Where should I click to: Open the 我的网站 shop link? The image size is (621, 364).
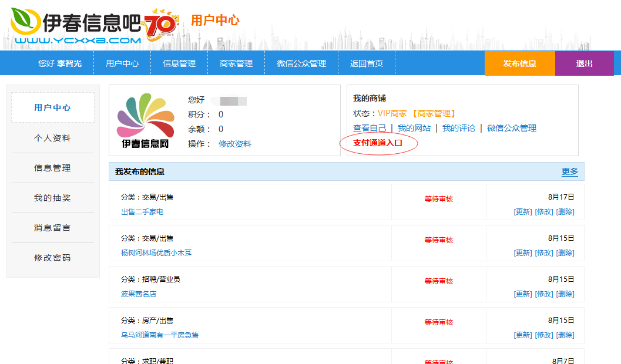point(414,128)
